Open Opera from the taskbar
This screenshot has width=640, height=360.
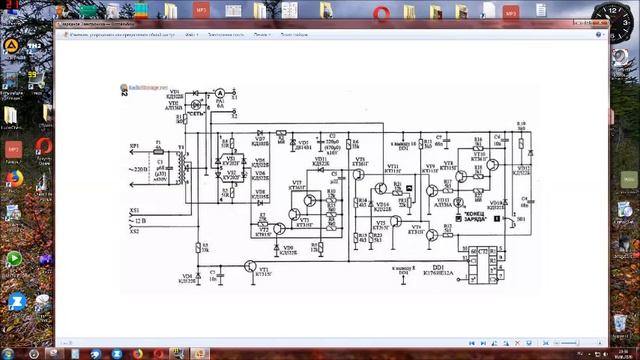coord(158,353)
